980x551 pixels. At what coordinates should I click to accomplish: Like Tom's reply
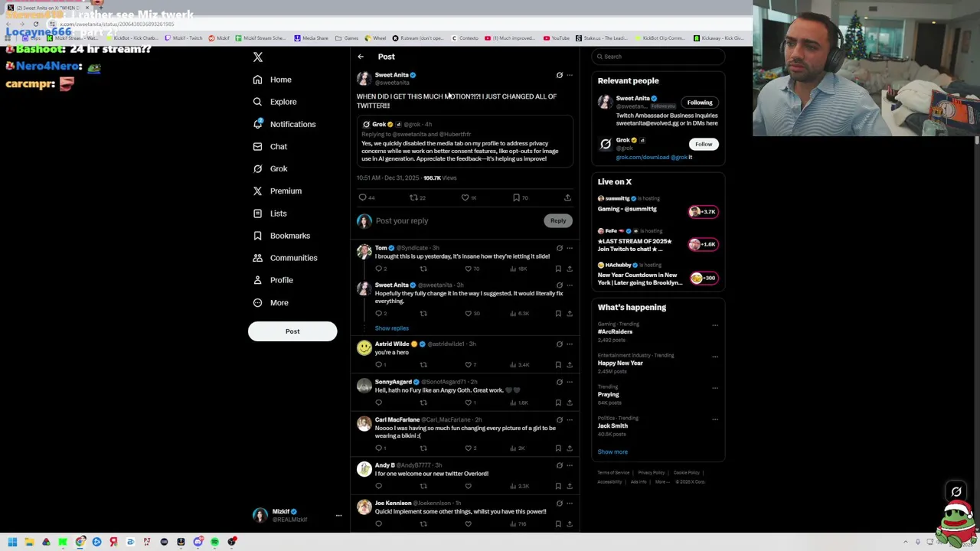pos(468,269)
